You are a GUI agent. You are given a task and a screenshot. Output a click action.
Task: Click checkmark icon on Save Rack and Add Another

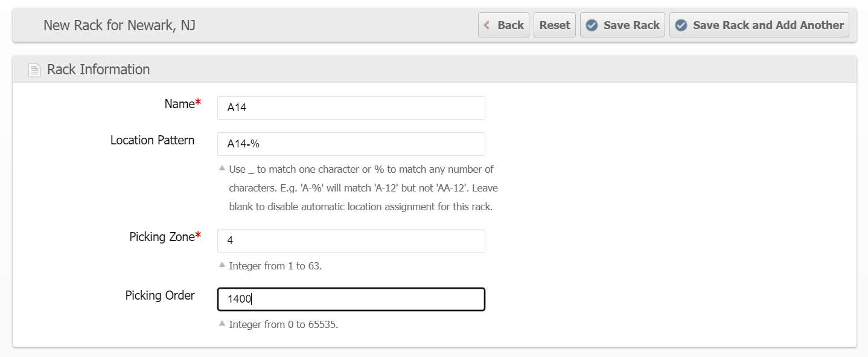tap(681, 25)
